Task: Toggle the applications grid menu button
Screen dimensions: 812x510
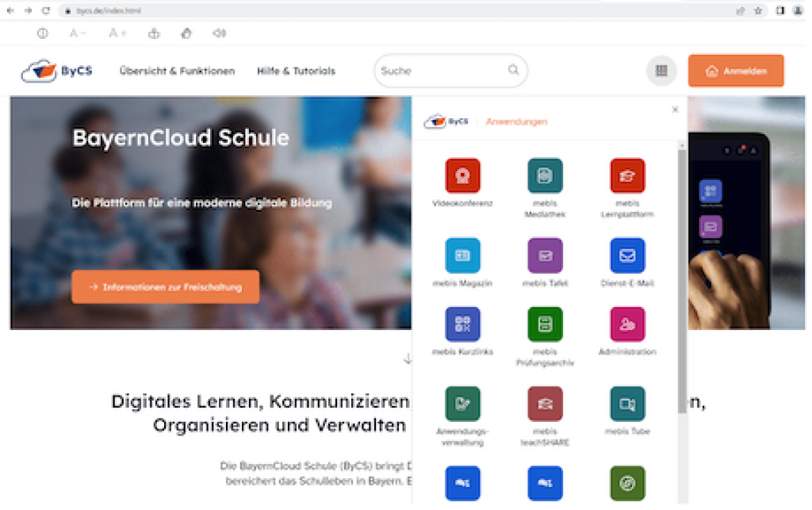Action: (x=661, y=71)
